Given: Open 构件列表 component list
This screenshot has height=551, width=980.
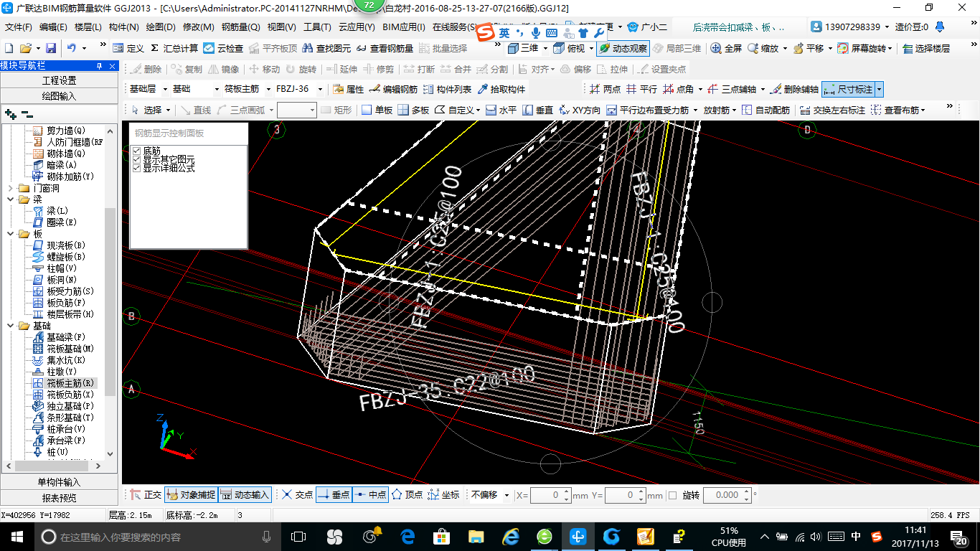Looking at the screenshot, I should pos(447,89).
